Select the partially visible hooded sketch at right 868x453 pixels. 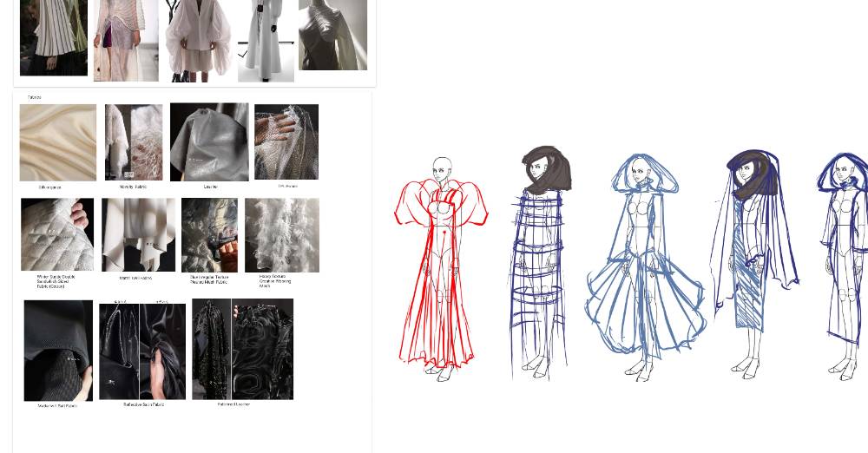coord(843,266)
